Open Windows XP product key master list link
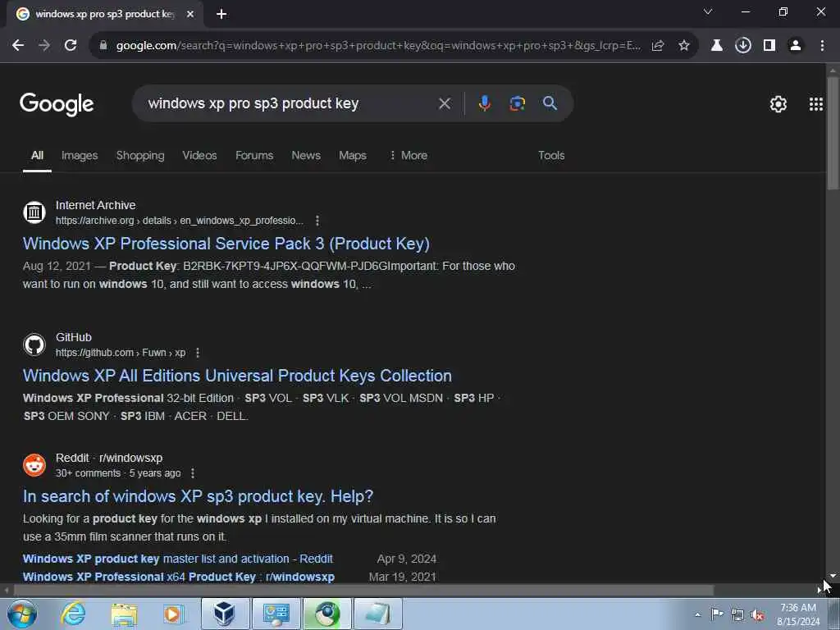The image size is (840, 630). click(178, 559)
